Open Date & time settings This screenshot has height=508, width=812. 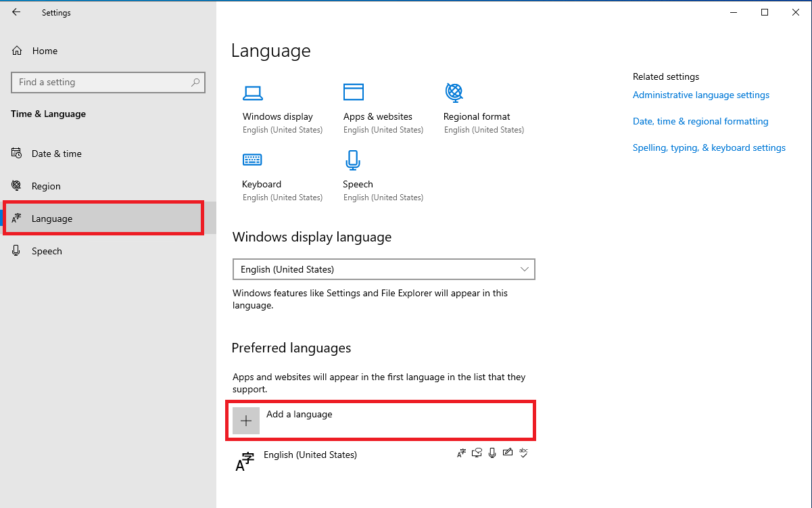(108, 154)
